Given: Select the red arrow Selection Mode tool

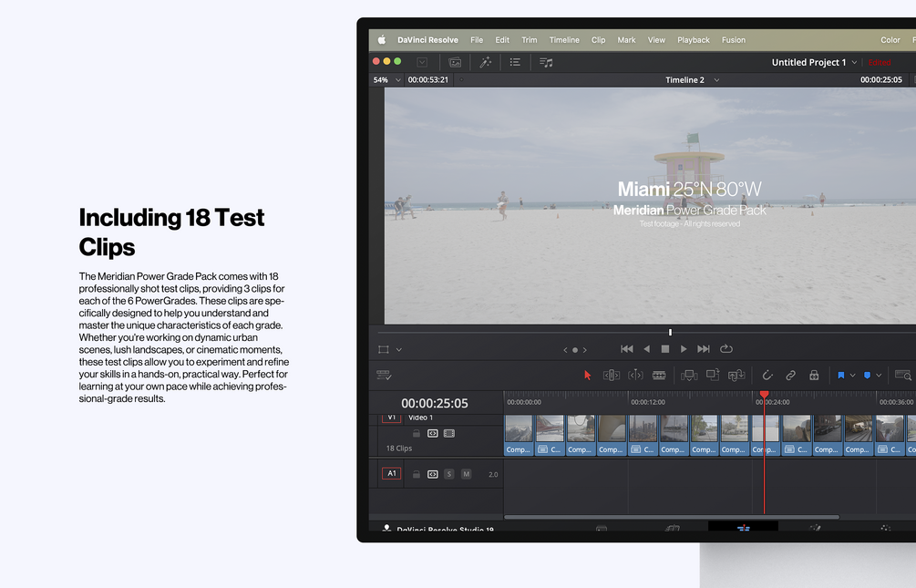Looking at the screenshot, I should pyautogui.click(x=587, y=376).
